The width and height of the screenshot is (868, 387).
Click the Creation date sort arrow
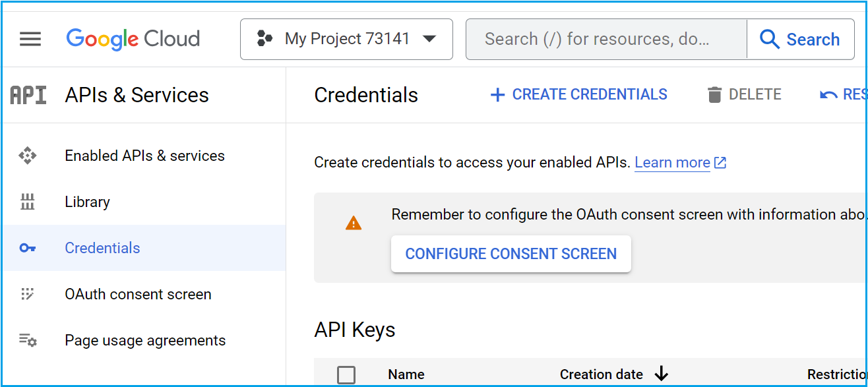coord(662,374)
